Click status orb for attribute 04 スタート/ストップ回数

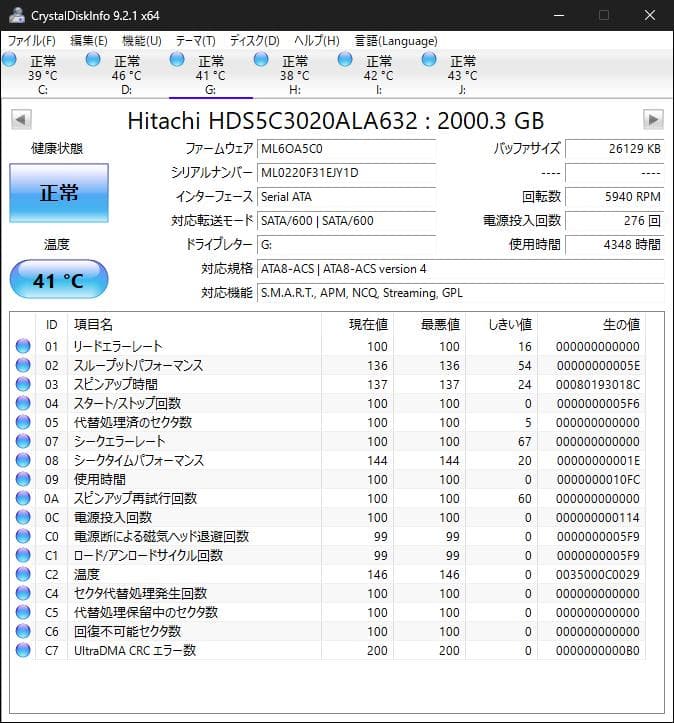click(x=23, y=403)
